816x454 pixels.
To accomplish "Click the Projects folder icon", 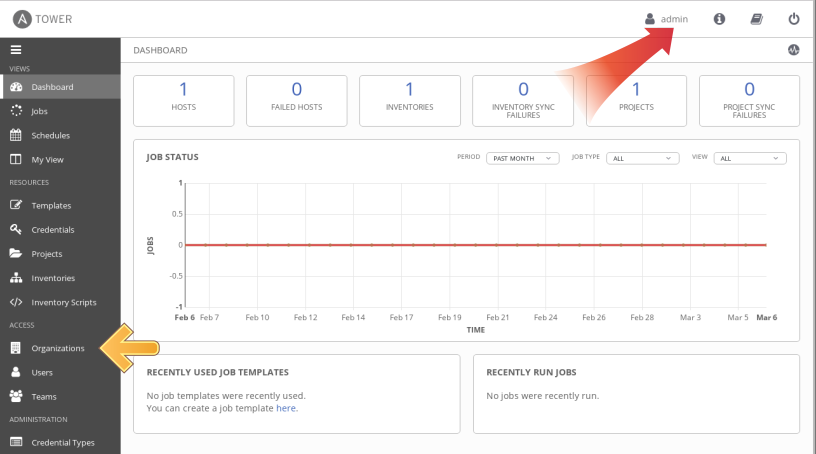I will click(x=16, y=254).
